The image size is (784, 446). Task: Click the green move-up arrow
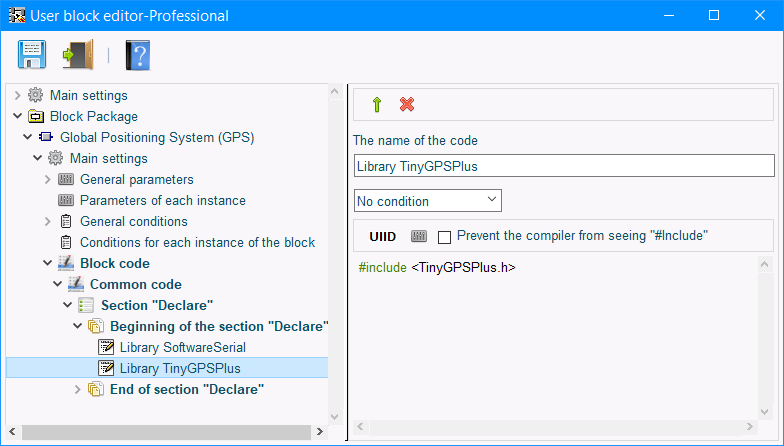pos(377,104)
